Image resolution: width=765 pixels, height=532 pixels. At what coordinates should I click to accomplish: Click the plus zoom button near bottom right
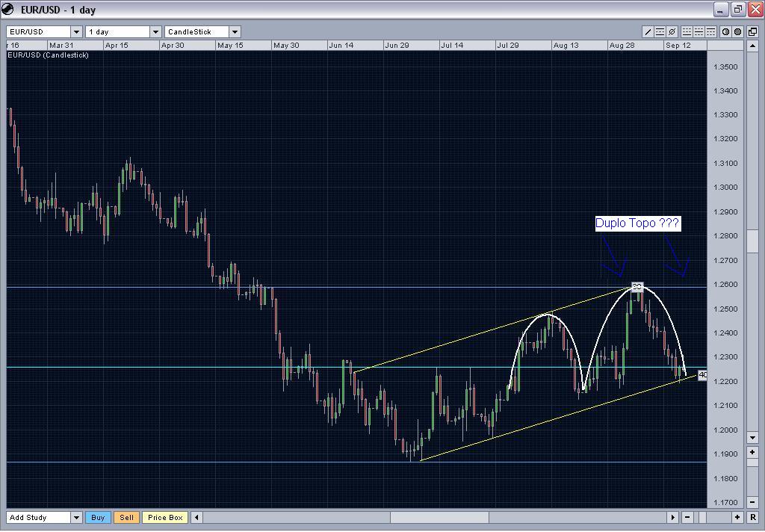tap(737, 517)
